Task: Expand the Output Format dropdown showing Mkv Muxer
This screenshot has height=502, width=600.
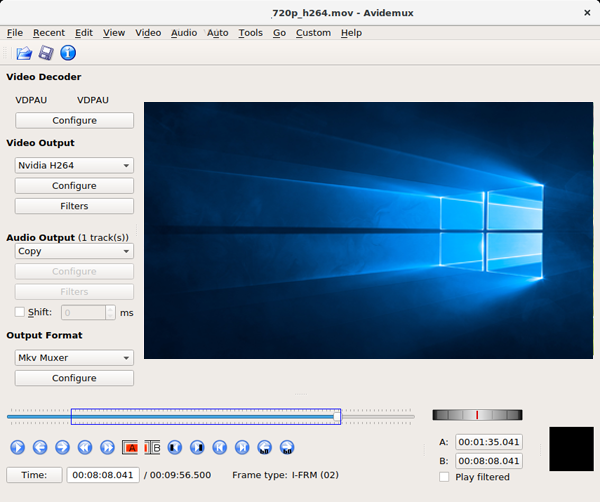Action: point(74,358)
